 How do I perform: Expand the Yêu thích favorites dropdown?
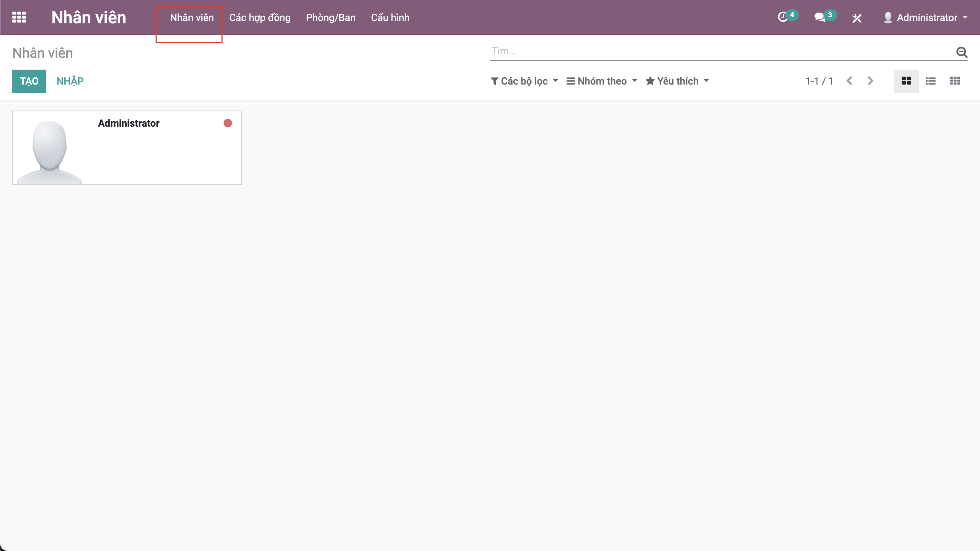pyautogui.click(x=677, y=81)
